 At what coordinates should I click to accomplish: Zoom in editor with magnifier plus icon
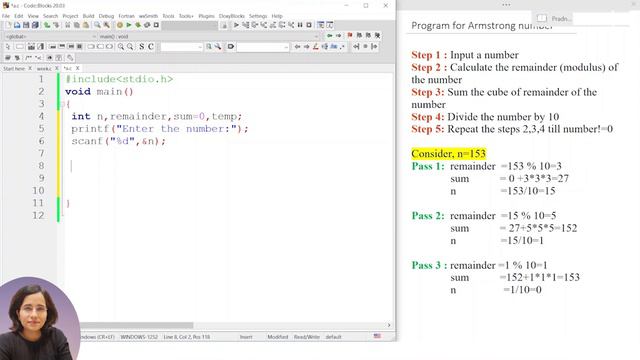click(121, 47)
